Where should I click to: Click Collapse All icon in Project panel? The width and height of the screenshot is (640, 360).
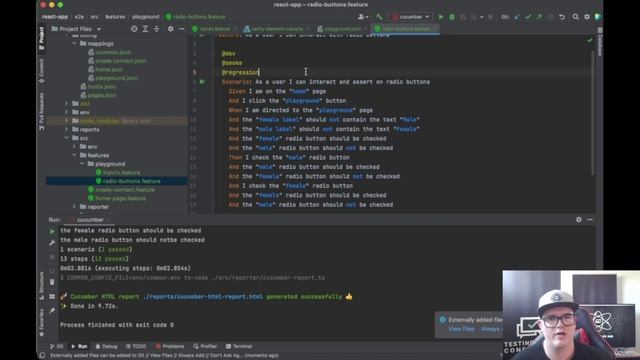pyautogui.click(x=156, y=29)
